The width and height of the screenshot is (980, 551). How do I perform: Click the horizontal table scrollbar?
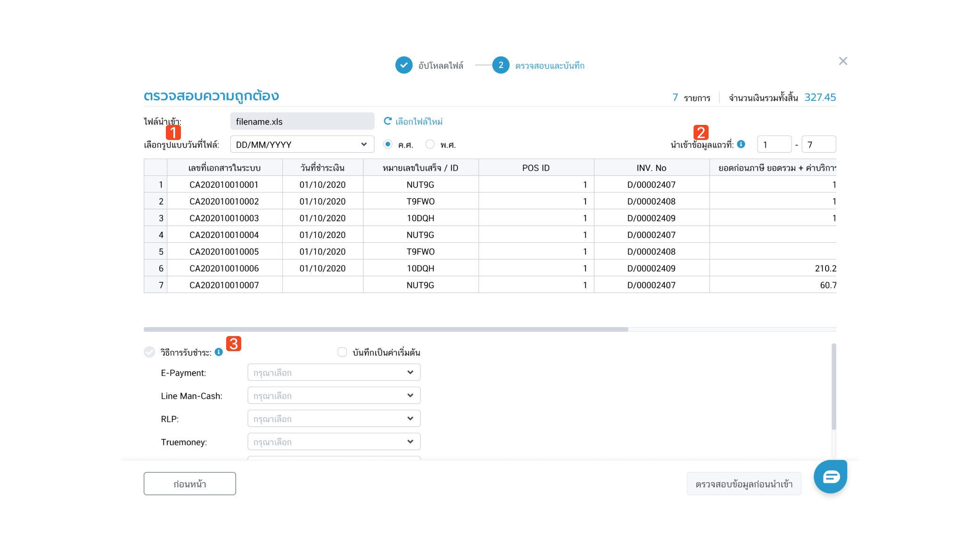385,329
